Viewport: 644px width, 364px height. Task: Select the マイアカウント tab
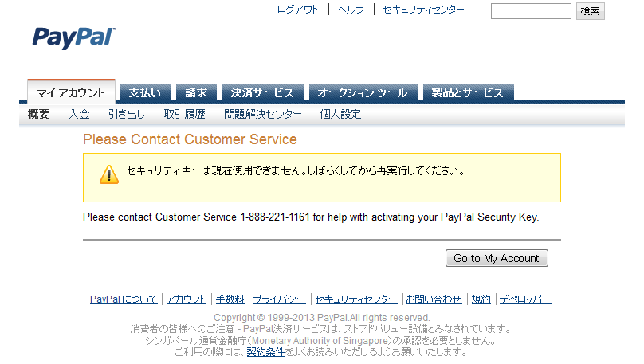click(x=71, y=92)
